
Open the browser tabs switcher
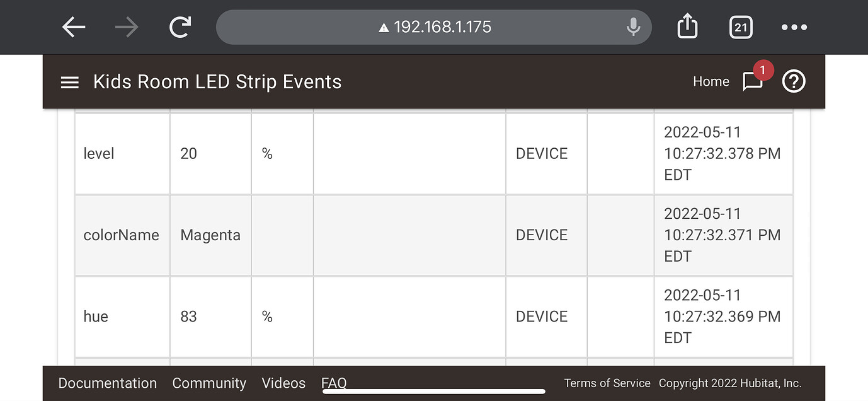(x=741, y=27)
